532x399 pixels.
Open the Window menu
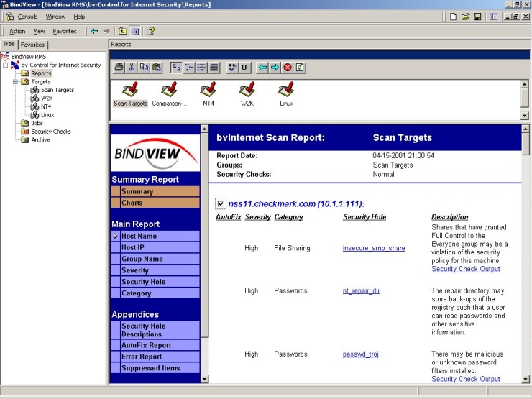tap(55, 17)
